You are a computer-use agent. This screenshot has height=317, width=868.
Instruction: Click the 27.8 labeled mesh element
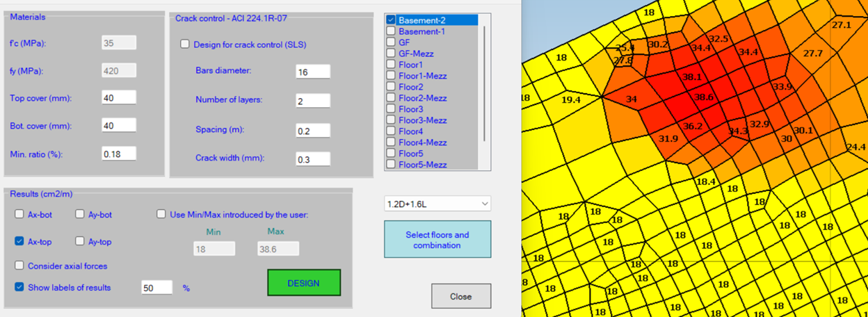pyautogui.click(x=622, y=60)
